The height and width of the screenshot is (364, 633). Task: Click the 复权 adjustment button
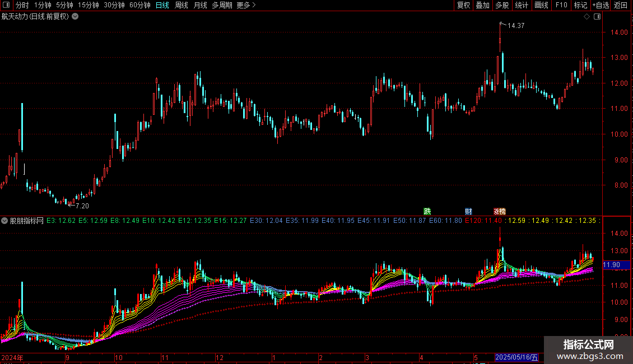coord(463,5)
